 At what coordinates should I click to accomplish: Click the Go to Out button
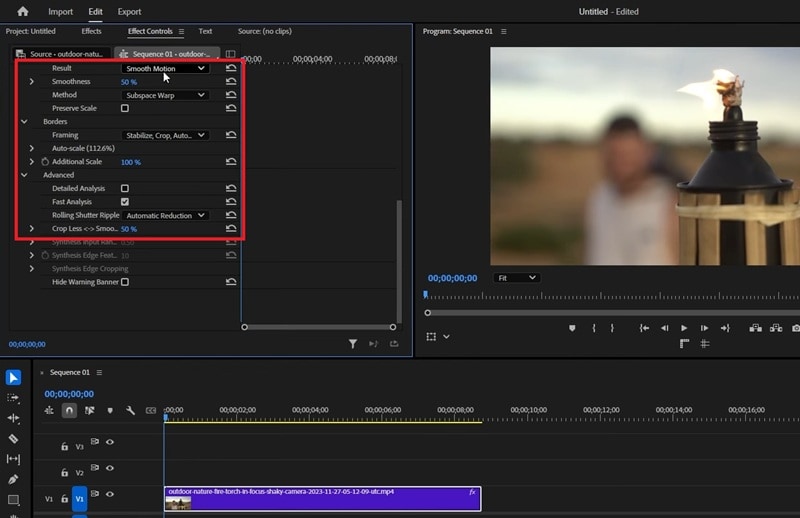point(724,328)
